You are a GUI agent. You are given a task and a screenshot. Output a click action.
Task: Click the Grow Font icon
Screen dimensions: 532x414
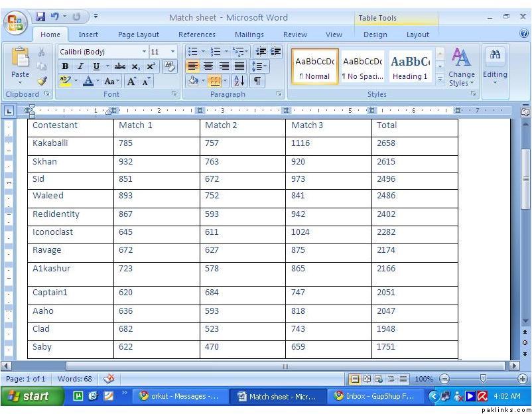point(132,81)
